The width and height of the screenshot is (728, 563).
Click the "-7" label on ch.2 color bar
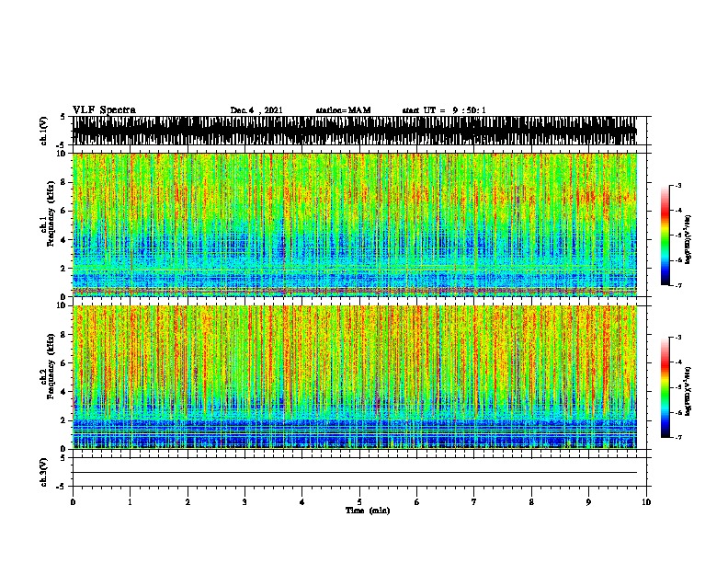[677, 437]
